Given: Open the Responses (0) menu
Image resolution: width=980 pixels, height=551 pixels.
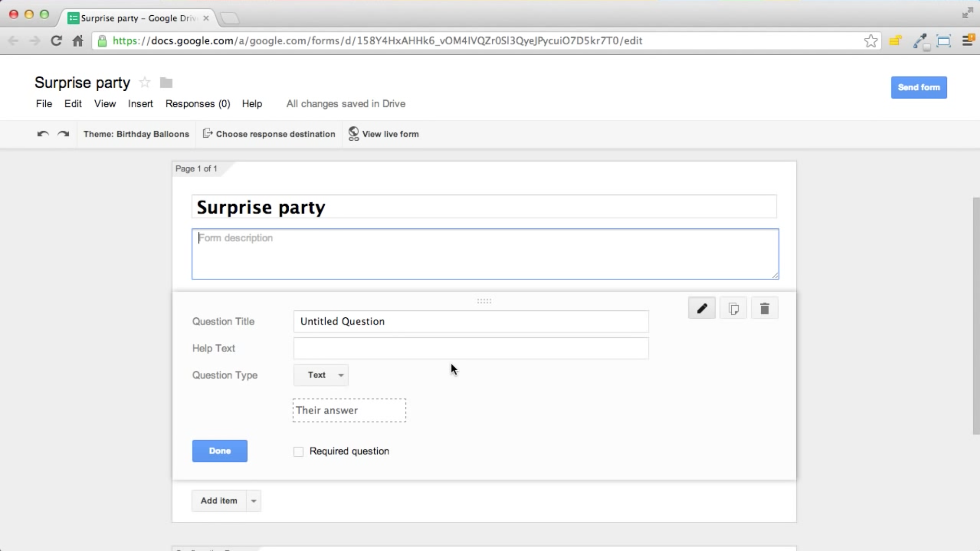Looking at the screenshot, I should click(x=198, y=104).
